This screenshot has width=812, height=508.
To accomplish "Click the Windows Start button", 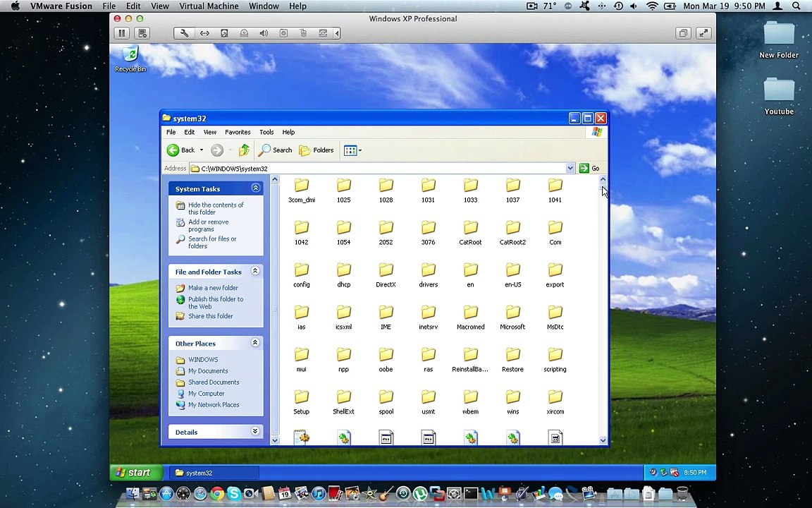I will [136, 472].
